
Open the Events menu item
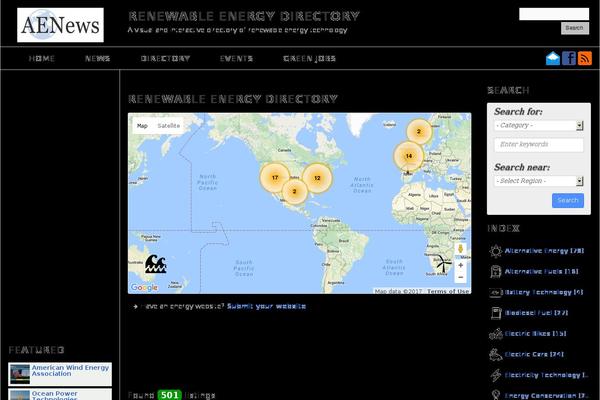[x=236, y=59]
